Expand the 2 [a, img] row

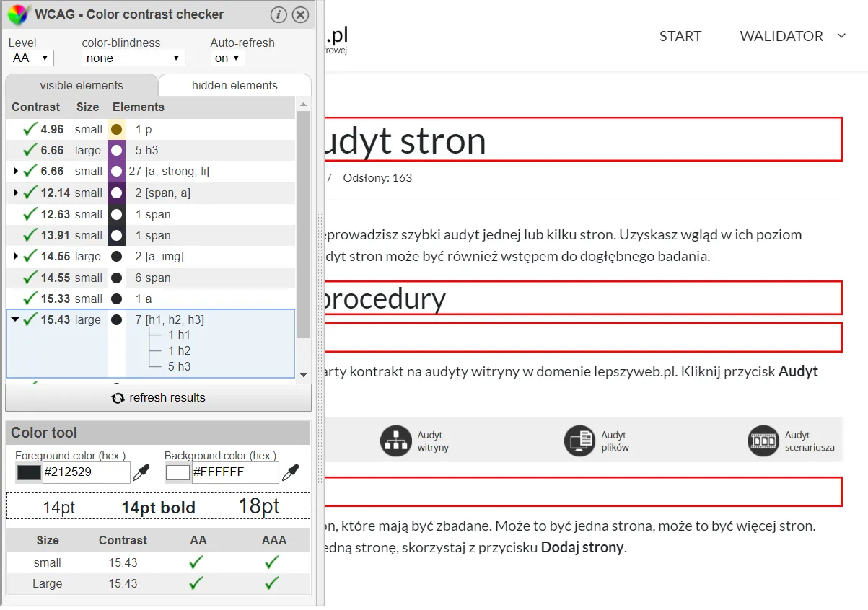pyautogui.click(x=16, y=257)
